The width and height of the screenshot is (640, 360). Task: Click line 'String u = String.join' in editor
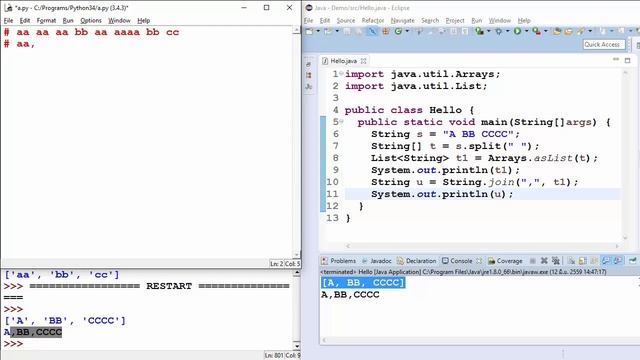pyautogui.click(x=474, y=182)
